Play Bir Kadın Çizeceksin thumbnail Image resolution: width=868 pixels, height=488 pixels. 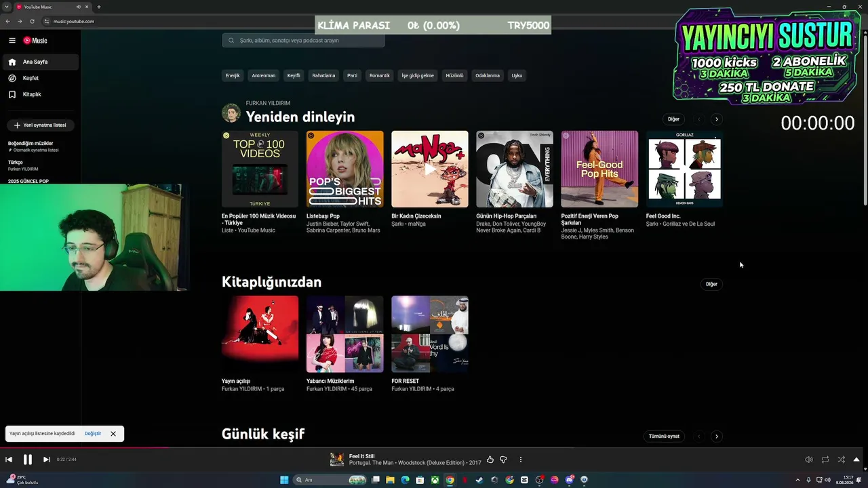[430, 169]
